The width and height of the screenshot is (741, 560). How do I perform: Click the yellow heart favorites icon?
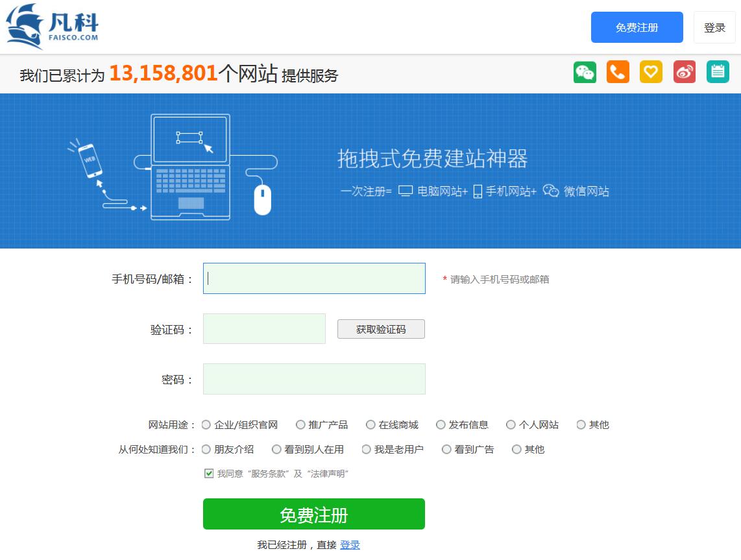(x=651, y=71)
